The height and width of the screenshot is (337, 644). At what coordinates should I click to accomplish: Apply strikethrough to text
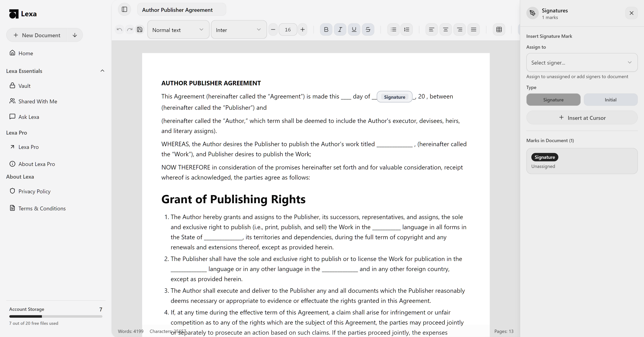pos(368,29)
